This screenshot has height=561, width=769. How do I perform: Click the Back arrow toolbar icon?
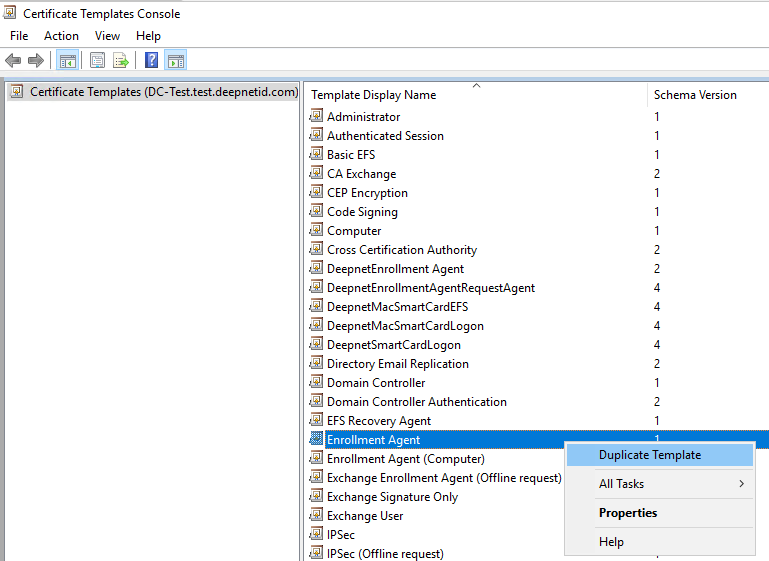click(x=13, y=60)
